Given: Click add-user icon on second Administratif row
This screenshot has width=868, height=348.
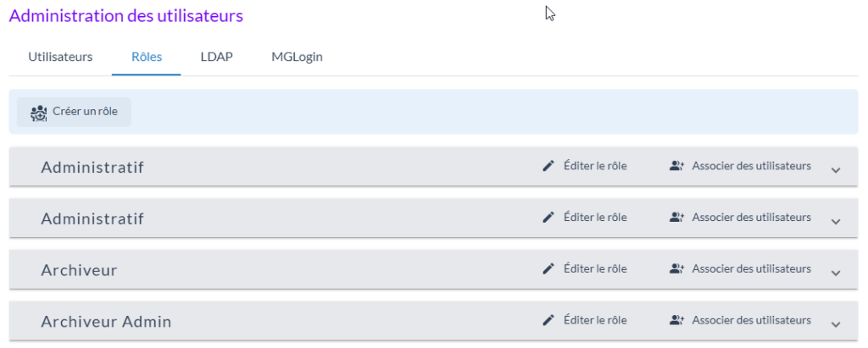Looking at the screenshot, I should [676, 218].
